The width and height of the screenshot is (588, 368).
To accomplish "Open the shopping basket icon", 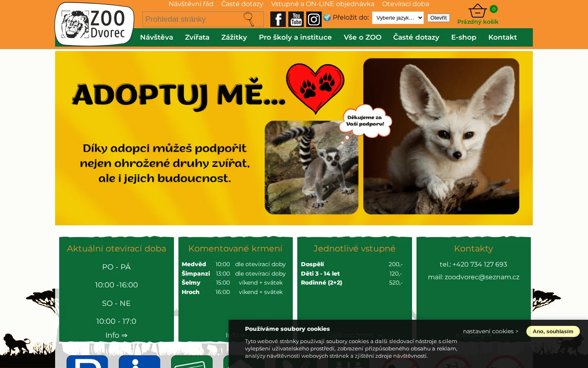I will pos(477,11).
